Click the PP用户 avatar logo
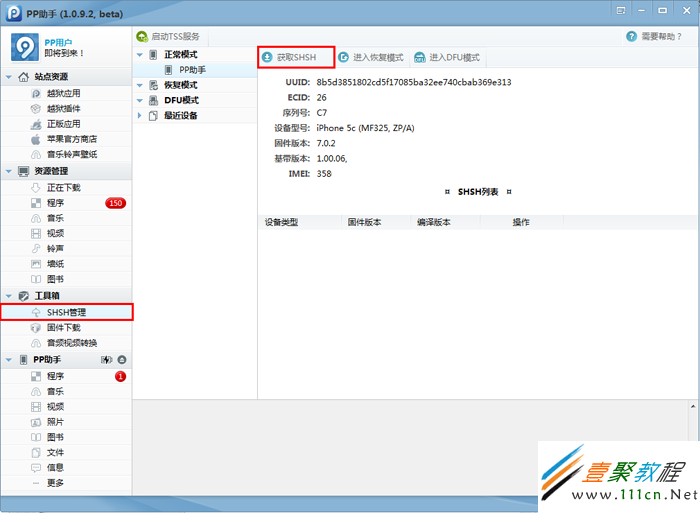The image size is (700, 513). tap(25, 47)
